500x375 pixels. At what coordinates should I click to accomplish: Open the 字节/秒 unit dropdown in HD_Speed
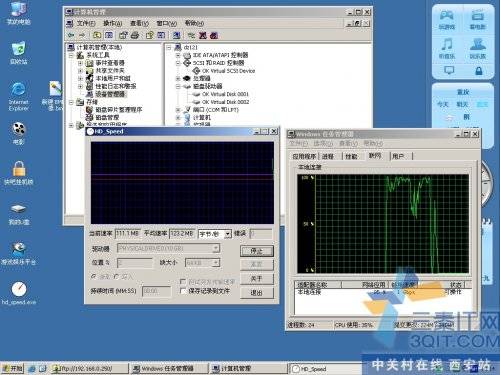click(228, 234)
